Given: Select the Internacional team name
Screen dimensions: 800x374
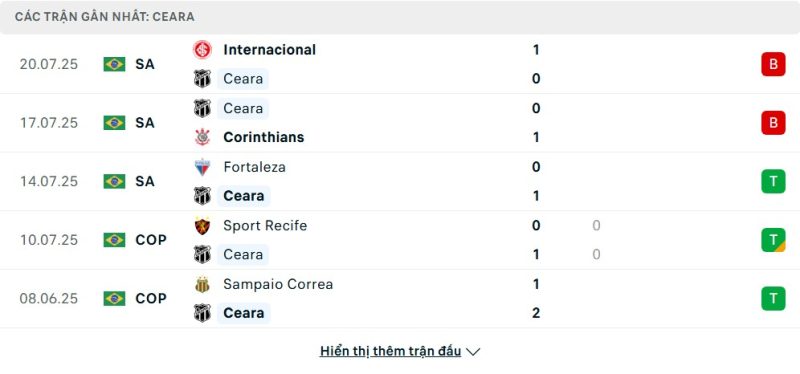Looking at the screenshot, I should [269, 49].
